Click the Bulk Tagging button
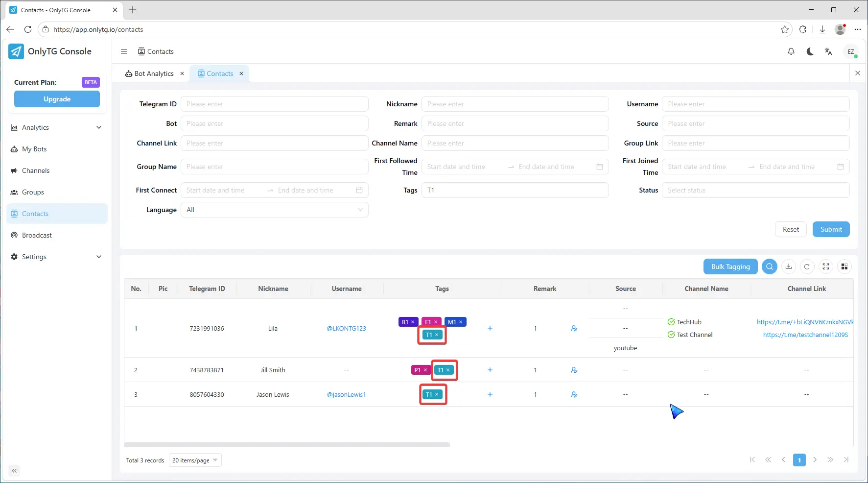 [x=730, y=266]
